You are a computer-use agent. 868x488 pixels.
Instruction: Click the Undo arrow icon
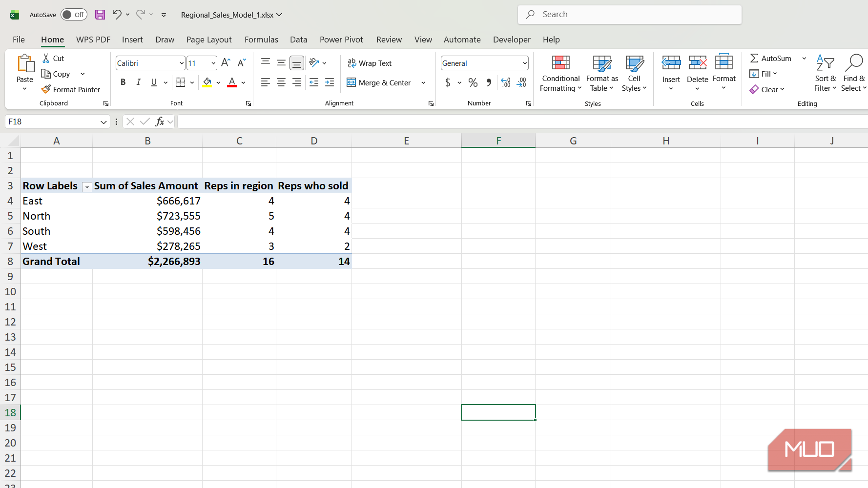coord(117,14)
